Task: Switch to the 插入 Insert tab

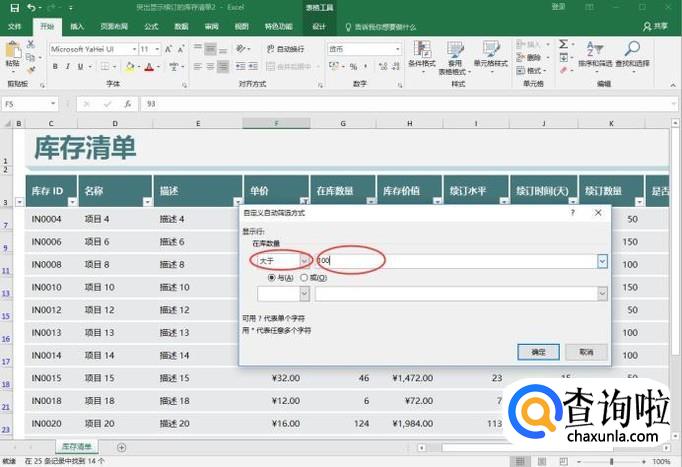Action: point(77,27)
